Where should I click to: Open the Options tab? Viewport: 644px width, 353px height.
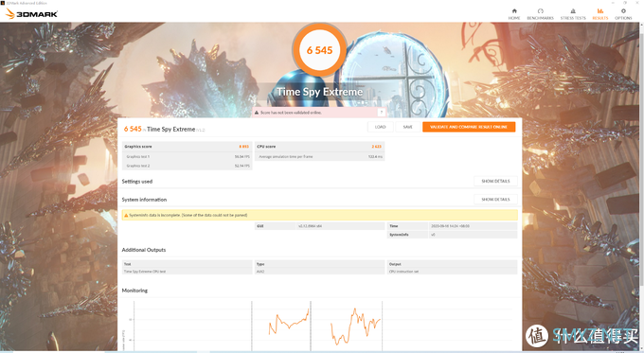[623, 14]
